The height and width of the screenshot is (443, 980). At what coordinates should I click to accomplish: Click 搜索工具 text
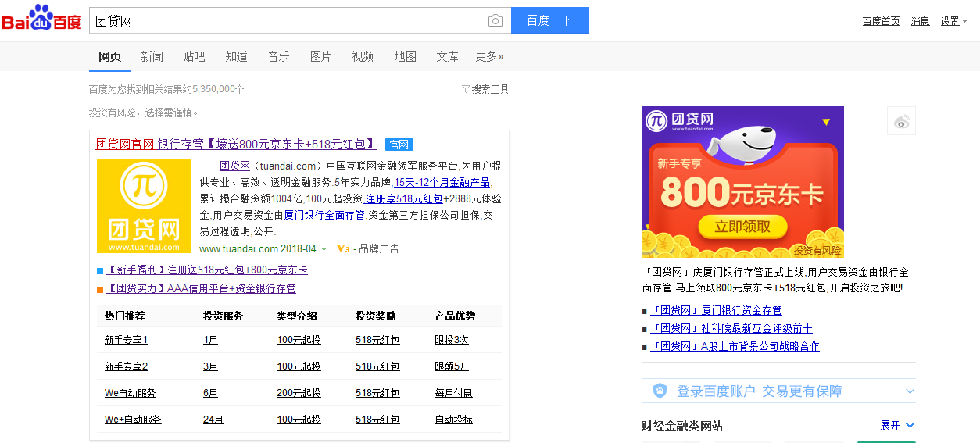[490, 89]
